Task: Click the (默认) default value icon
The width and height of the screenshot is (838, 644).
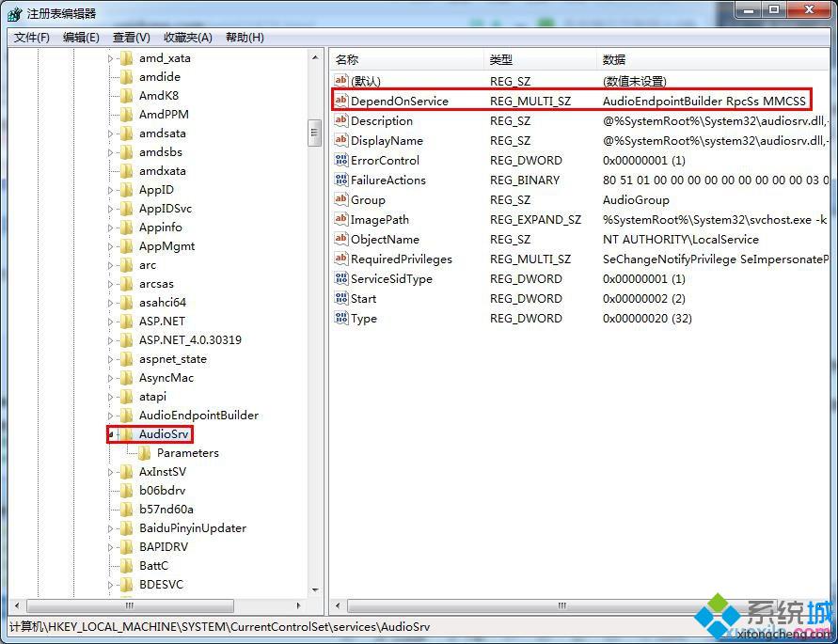Action: pyautogui.click(x=341, y=81)
